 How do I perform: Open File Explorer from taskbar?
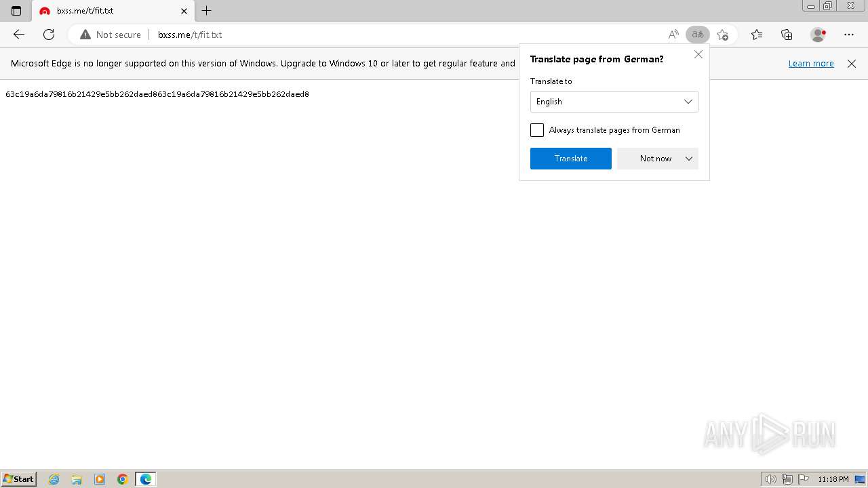click(77, 479)
